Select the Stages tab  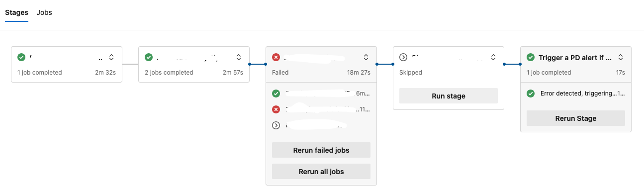(x=16, y=12)
